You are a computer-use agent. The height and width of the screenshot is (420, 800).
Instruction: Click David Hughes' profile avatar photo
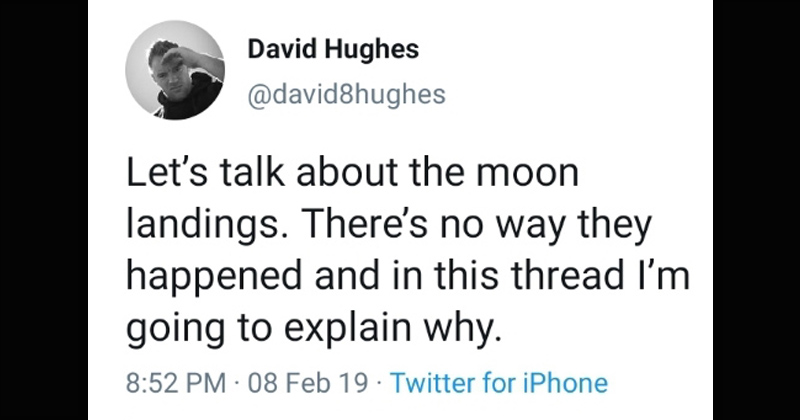174,72
